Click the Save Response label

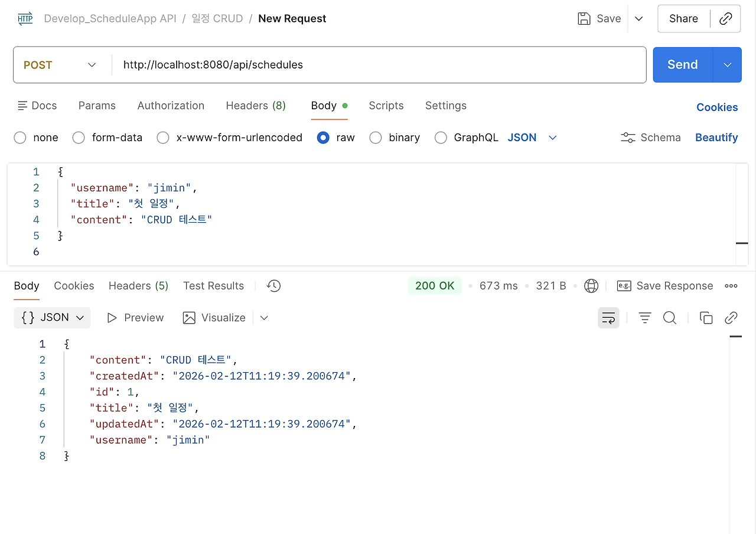[674, 286]
